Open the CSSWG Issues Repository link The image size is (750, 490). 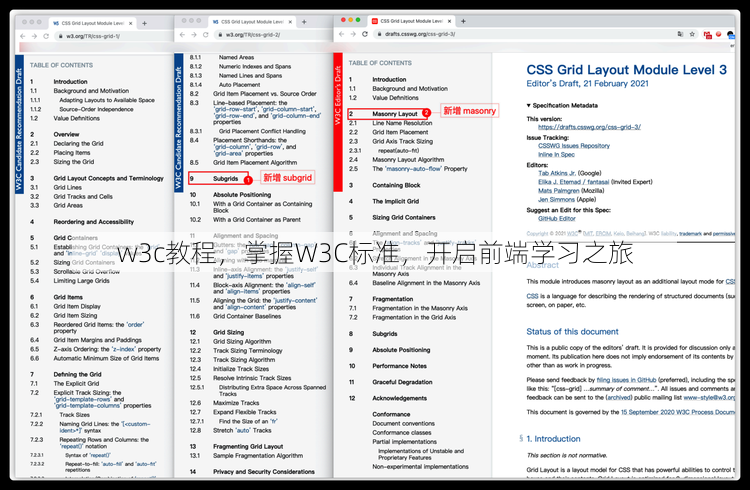[574, 146]
